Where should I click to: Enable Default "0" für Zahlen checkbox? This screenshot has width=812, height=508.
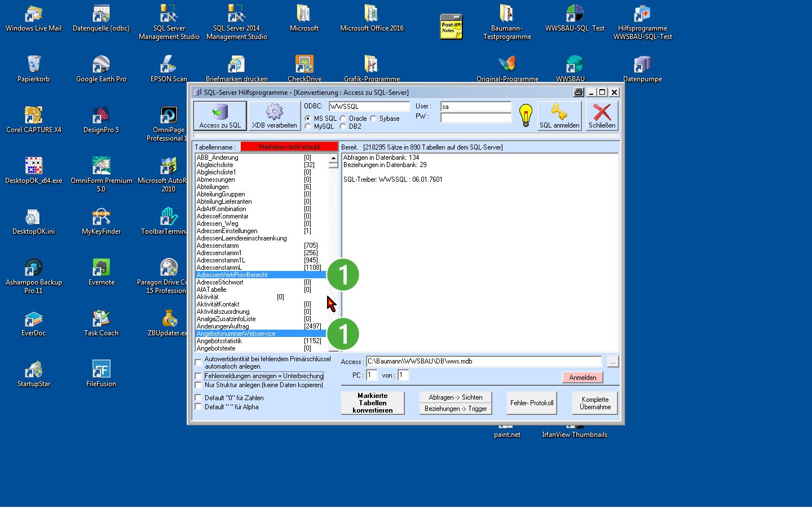[x=198, y=398]
